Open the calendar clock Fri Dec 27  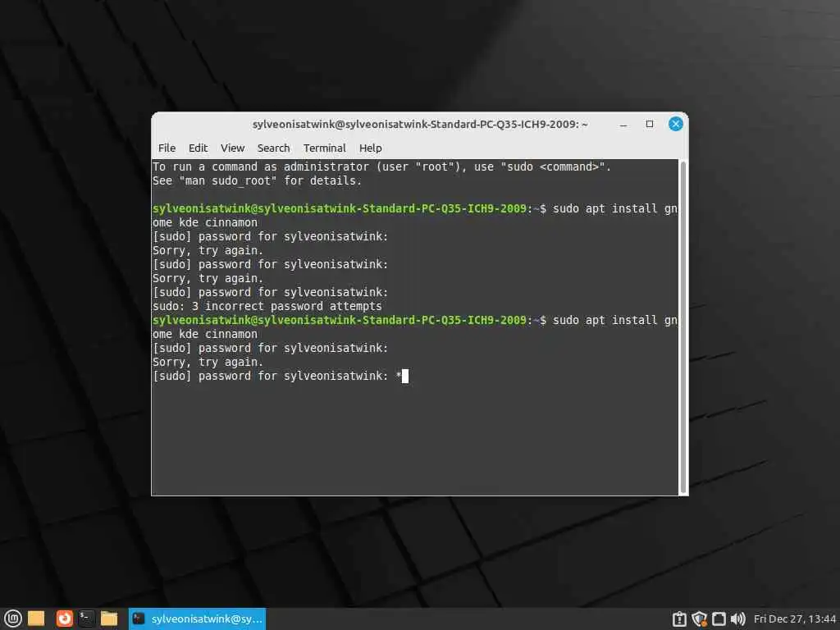(x=795, y=619)
